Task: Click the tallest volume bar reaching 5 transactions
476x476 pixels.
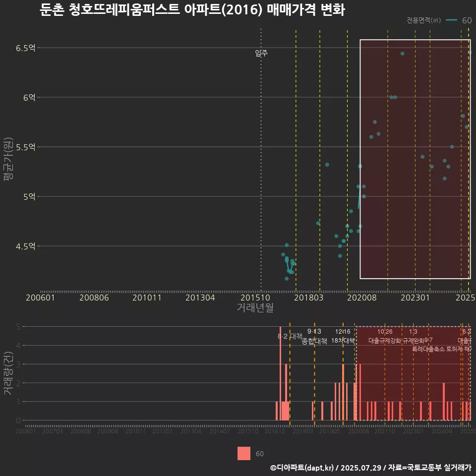Action: tap(280, 373)
